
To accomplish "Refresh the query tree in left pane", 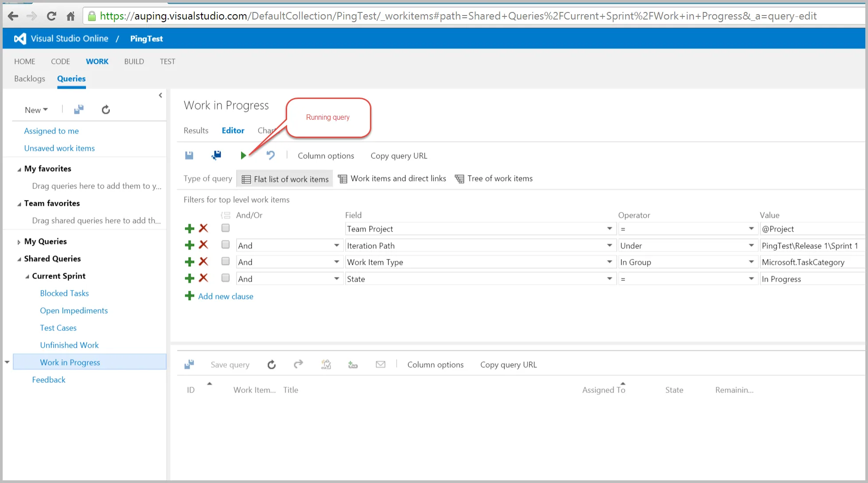I will tap(105, 110).
